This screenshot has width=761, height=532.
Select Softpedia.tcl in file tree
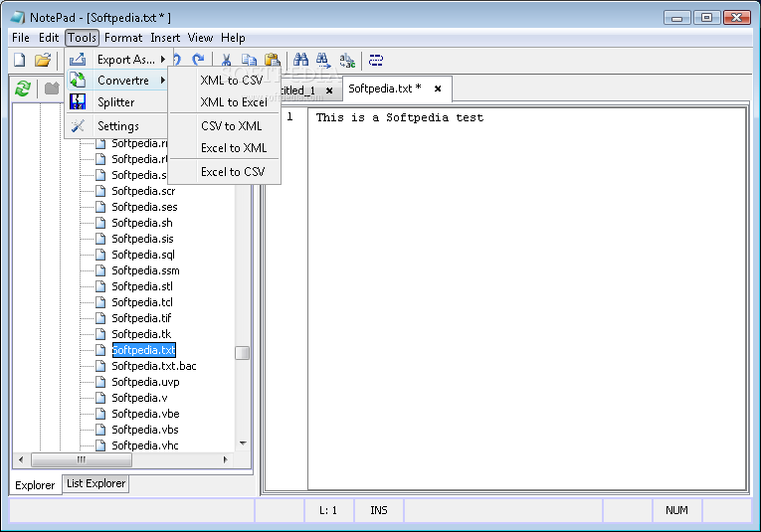click(x=141, y=302)
